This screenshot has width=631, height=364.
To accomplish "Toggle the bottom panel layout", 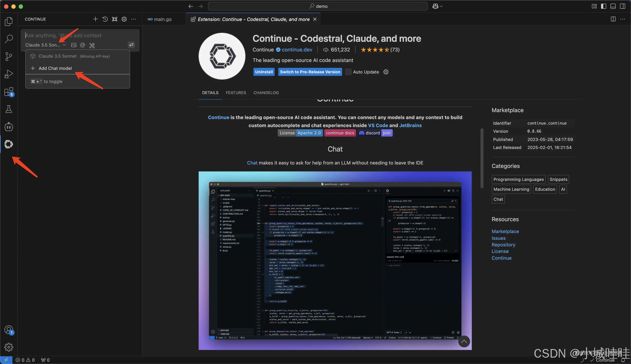I will click(x=613, y=6).
